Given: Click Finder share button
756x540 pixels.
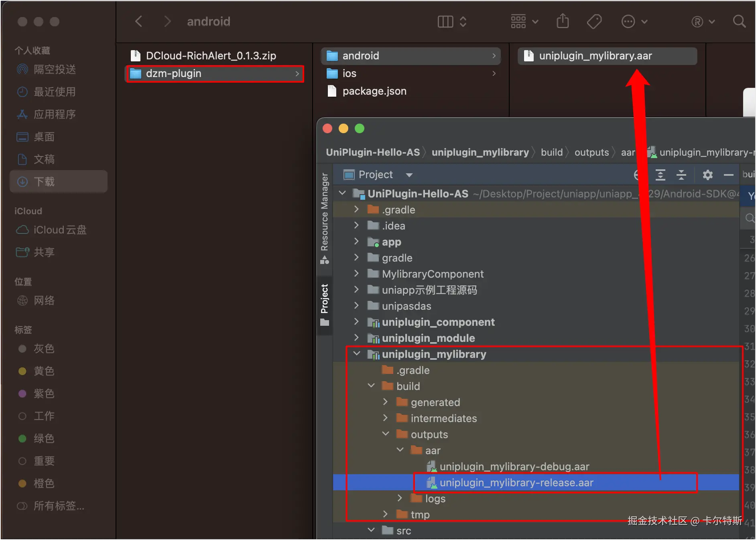Looking at the screenshot, I should pyautogui.click(x=563, y=21).
